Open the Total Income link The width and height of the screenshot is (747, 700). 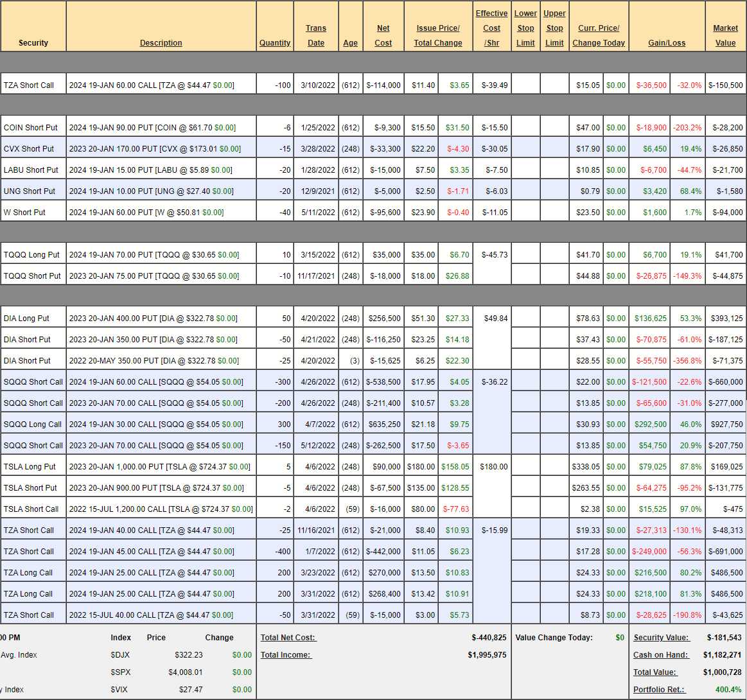285,655
